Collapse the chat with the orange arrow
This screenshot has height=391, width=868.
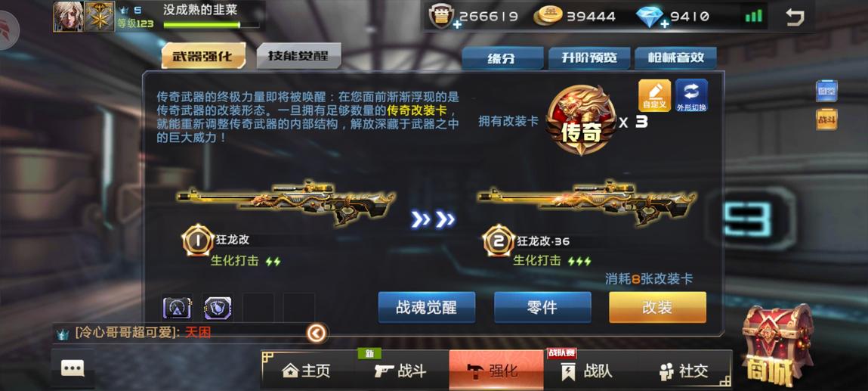coord(317,333)
